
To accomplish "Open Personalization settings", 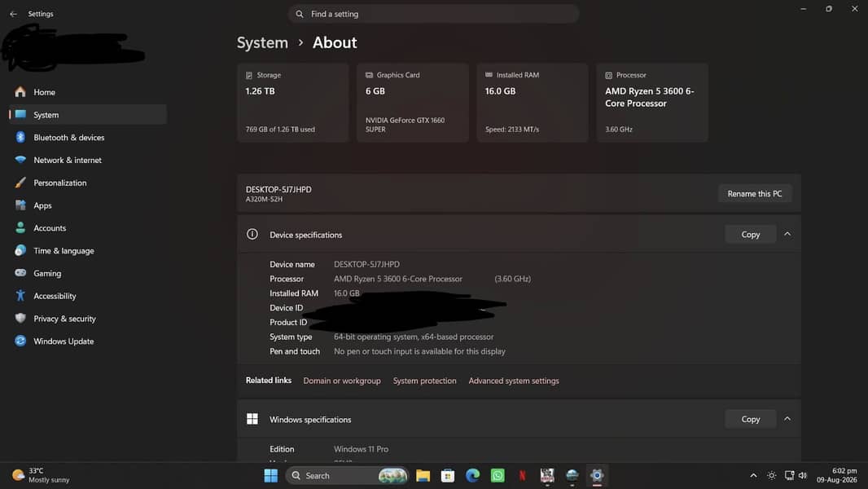I will [87, 183].
